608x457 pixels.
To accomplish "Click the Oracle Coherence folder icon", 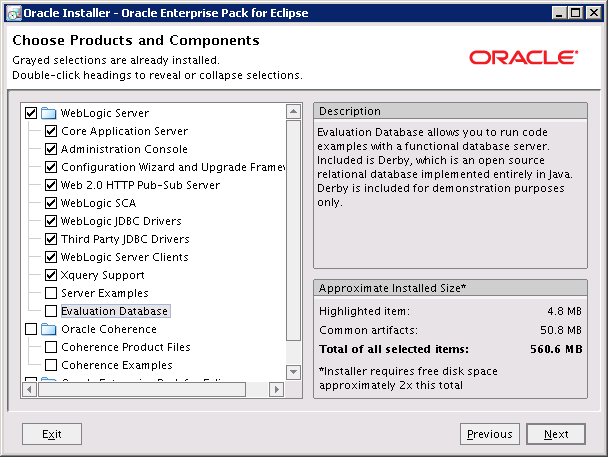I will click(49, 329).
